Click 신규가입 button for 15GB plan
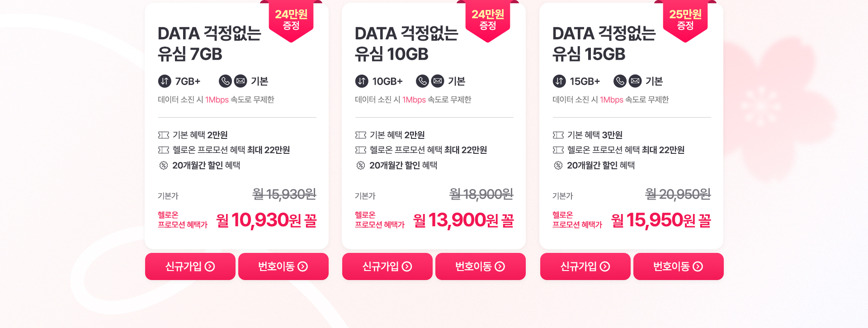868x328 pixels. pyautogui.click(x=585, y=266)
